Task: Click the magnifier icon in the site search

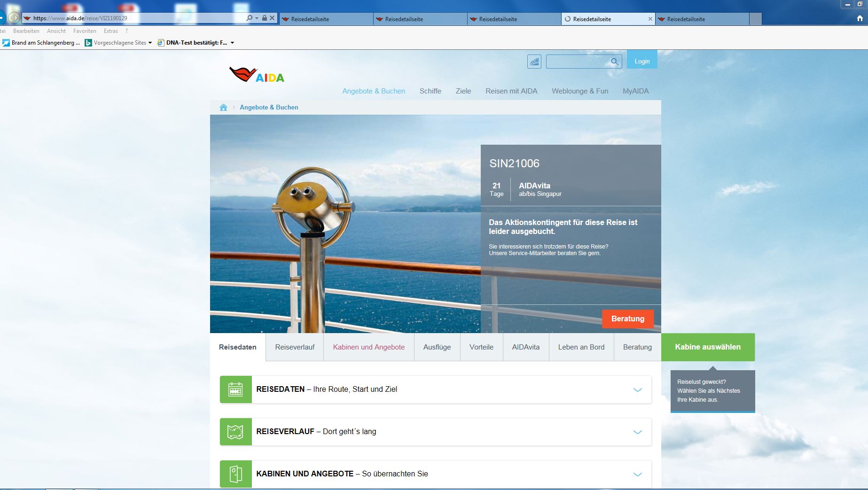Action: point(614,62)
